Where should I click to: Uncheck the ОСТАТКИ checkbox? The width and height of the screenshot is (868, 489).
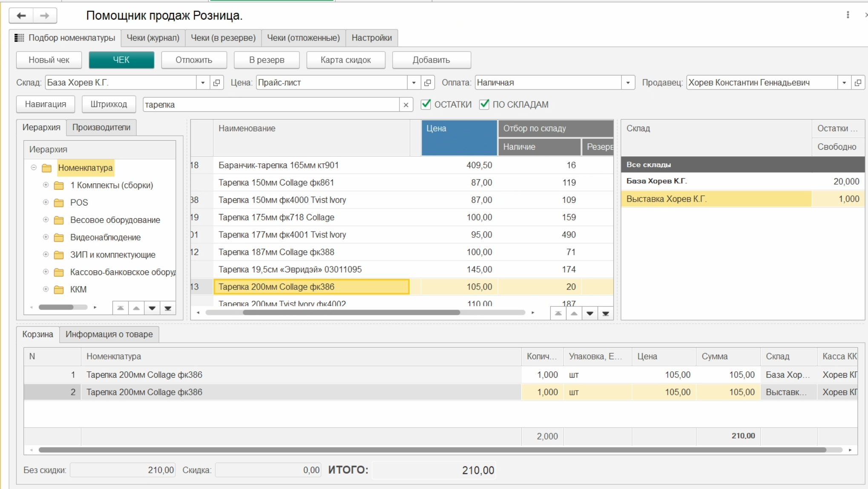pos(426,104)
